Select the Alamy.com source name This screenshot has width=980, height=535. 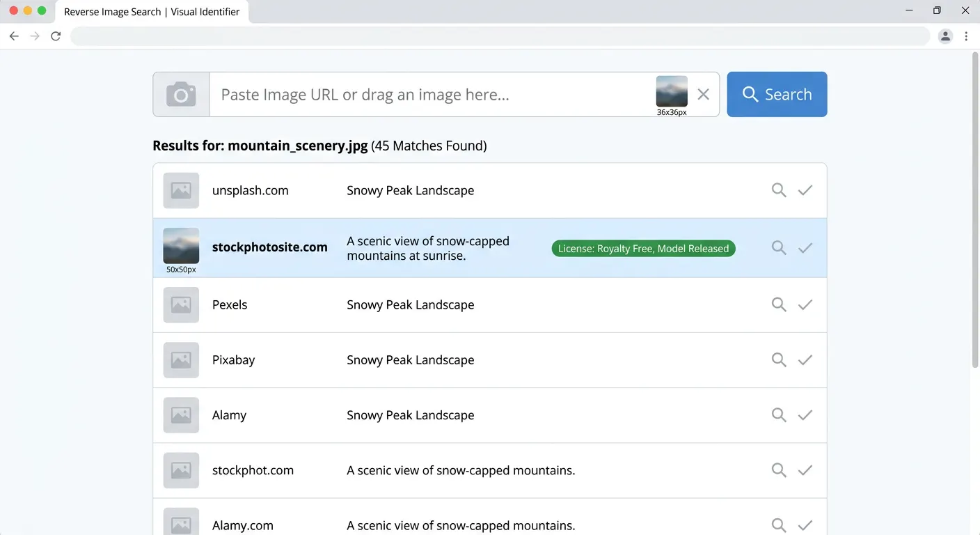[x=242, y=526]
